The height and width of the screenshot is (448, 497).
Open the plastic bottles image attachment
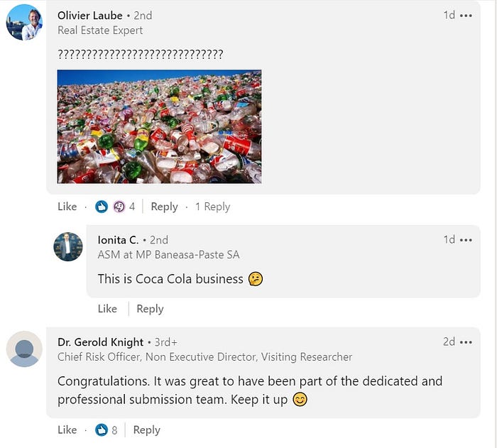[159, 126]
